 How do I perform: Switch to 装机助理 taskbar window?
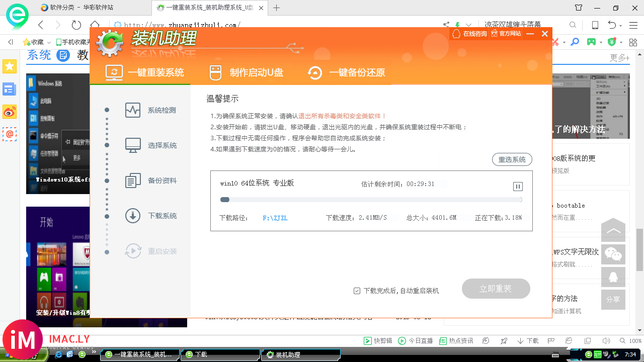pyautogui.click(x=301, y=354)
